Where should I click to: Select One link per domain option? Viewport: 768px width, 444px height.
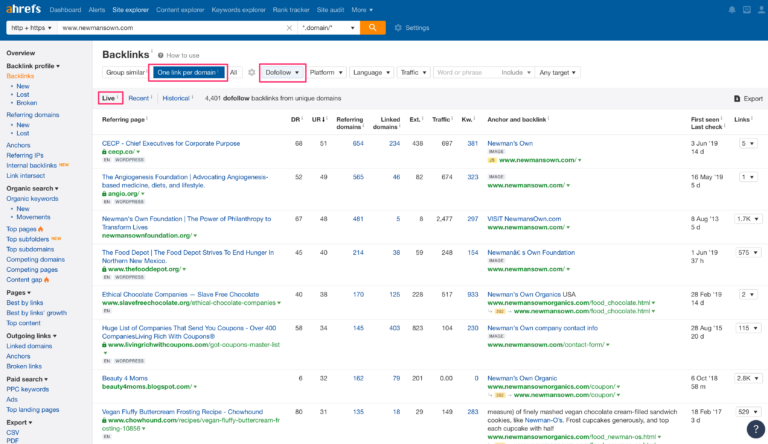point(188,73)
